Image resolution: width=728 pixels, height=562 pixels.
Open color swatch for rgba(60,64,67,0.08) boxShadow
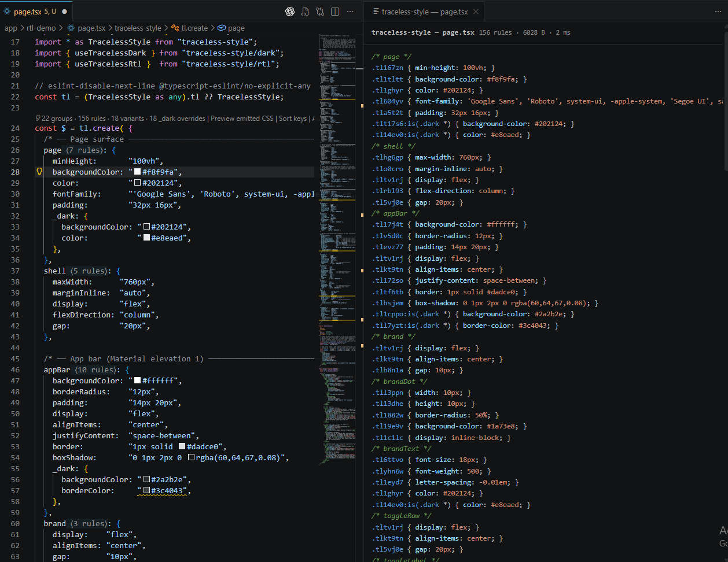[191, 457]
